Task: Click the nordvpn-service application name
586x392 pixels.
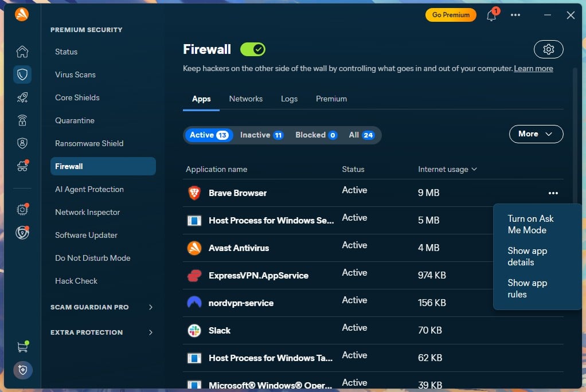Action: [x=241, y=303]
